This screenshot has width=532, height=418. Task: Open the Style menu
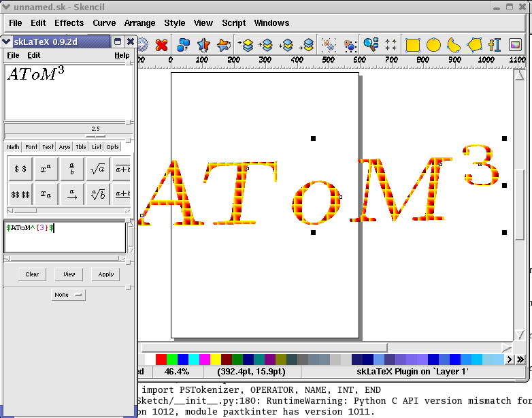(x=175, y=22)
